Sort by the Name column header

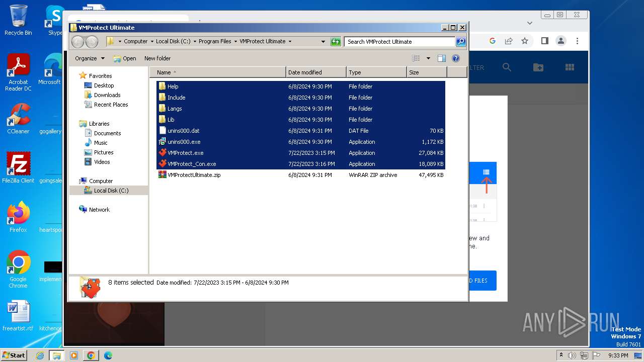pyautogui.click(x=217, y=72)
